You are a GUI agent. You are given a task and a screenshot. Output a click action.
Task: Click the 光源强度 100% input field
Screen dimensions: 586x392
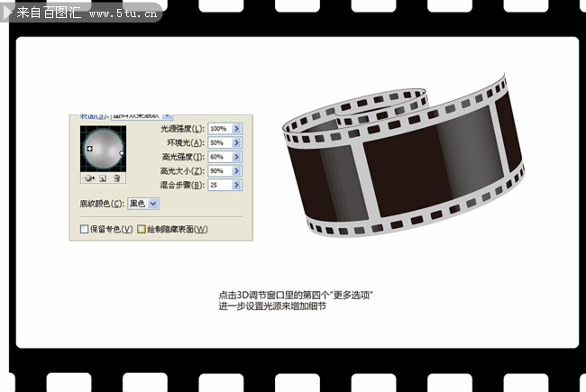click(x=218, y=129)
